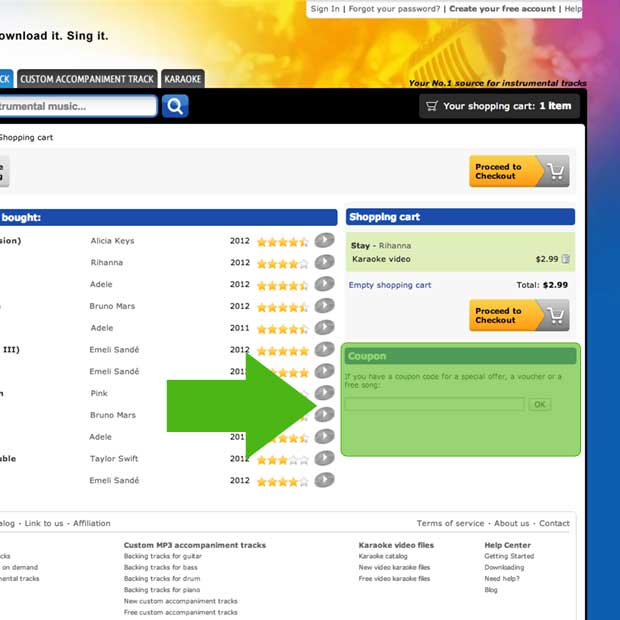Image resolution: width=620 pixels, height=620 pixels.
Task: Open the Terms of service link
Action: pyautogui.click(x=450, y=523)
